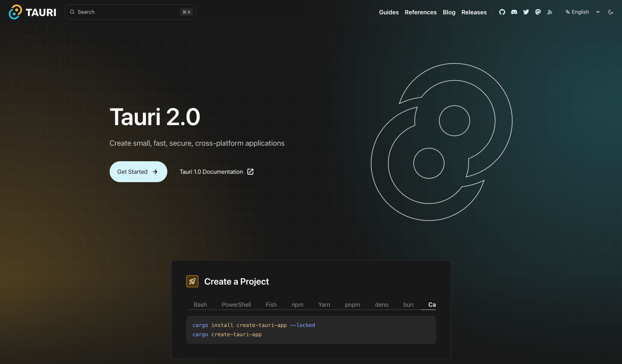The image size is (622, 364).
Task: Open Tauri's Twitter profile
Action: (x=526, y=12)
